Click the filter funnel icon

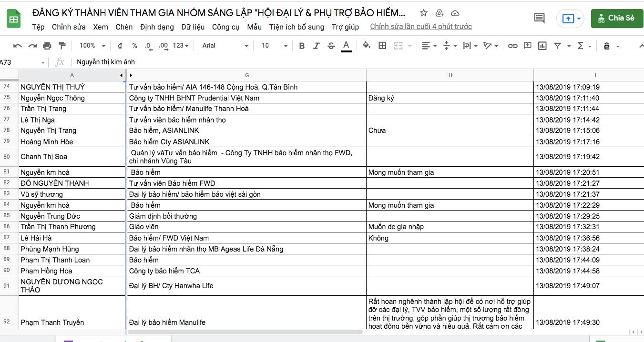(557, 46)
